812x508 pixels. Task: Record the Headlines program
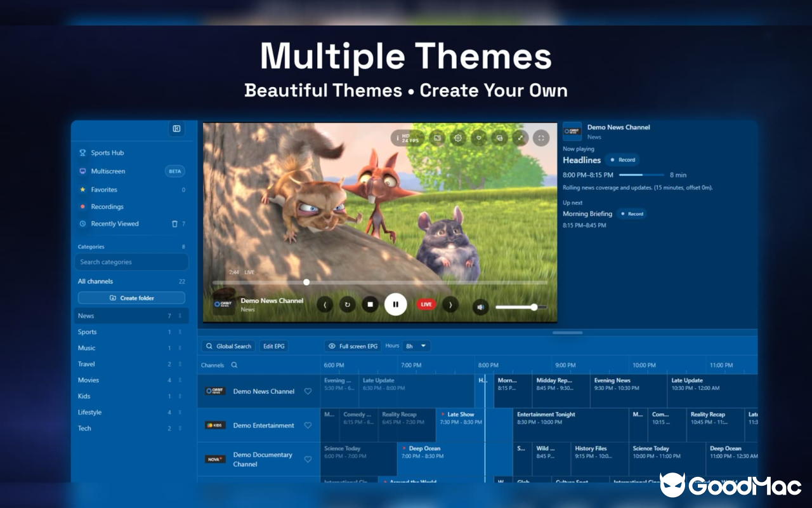(x=622, y=160)
